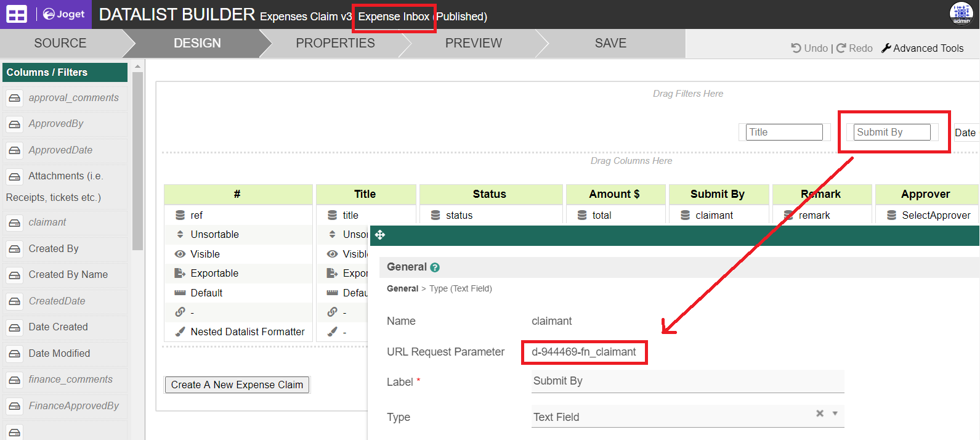Click the help question mark beside General
Image resolution: width=980 pixels, height=440 pixels.
435,267
